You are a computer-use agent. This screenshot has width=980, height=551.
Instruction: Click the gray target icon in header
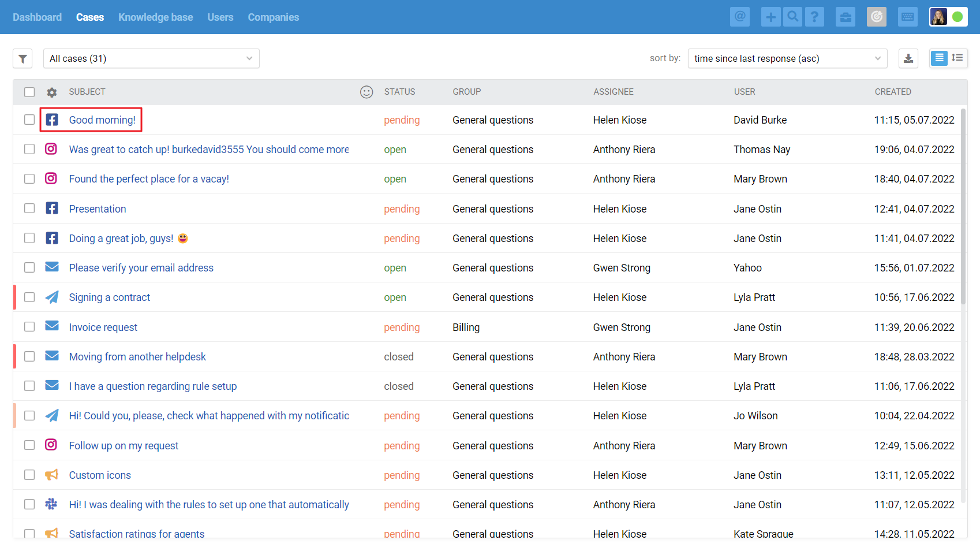(x=877, y=17)
